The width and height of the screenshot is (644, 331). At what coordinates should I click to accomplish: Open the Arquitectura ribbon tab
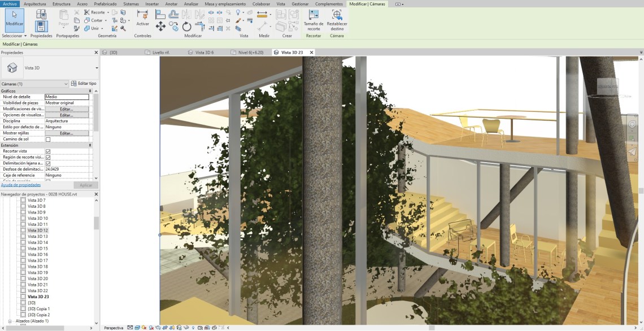[x=35, y=3]
